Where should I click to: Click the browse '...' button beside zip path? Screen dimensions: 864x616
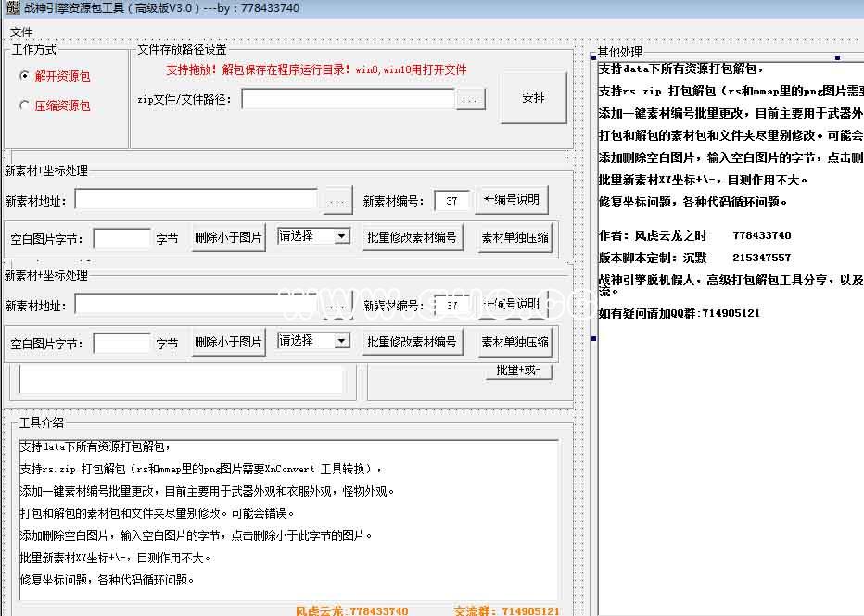[470, 99]
